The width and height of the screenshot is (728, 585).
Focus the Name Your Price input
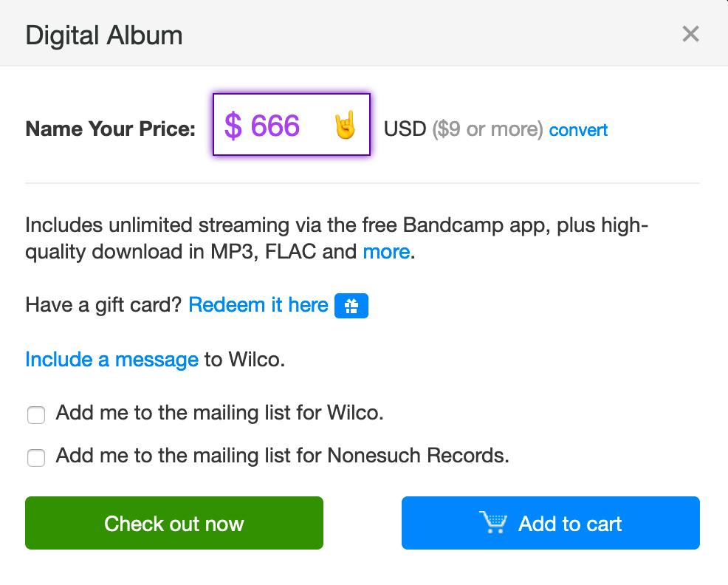point(292,125)
